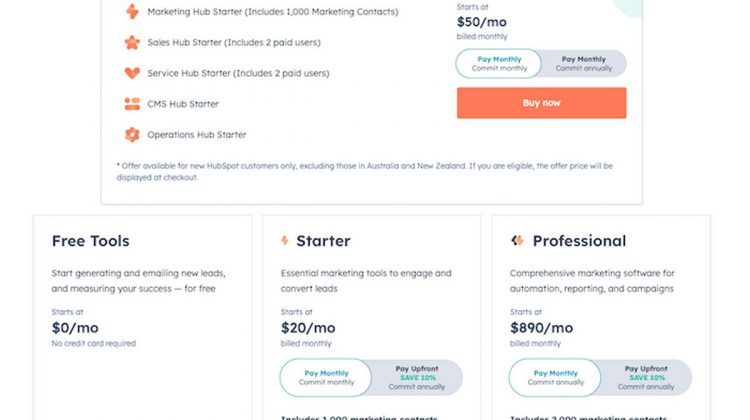The width and height of the screenshot is (750, 420).
Task: Click the Starter plan bolt icon
Action: pyautogui.click(x=285, y=240)
